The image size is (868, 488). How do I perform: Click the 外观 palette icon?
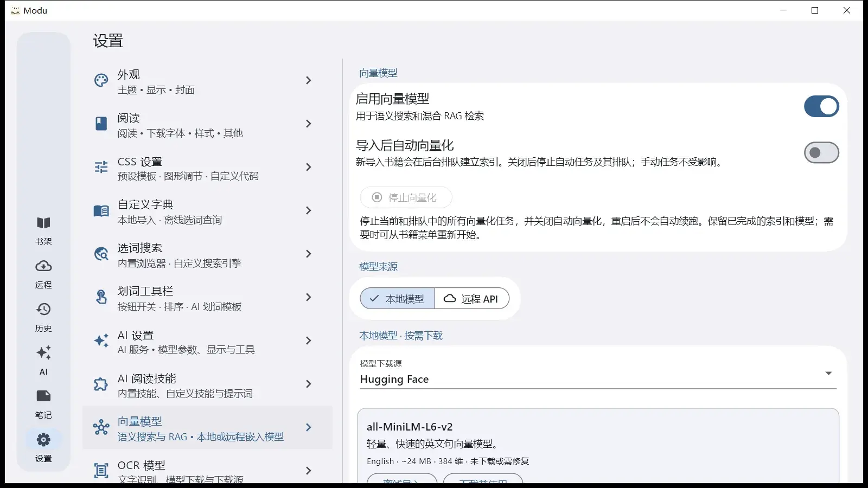101,80
